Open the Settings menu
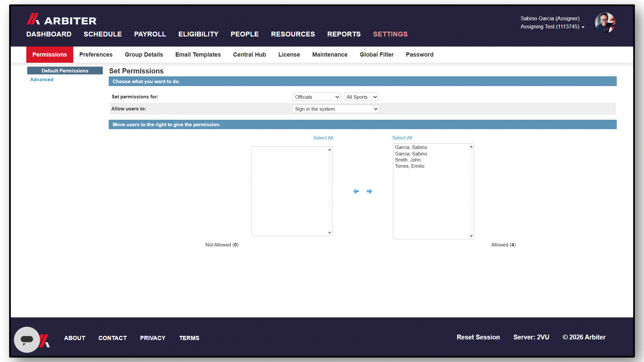This screenshot has height=362, width=644. [390, 34]
